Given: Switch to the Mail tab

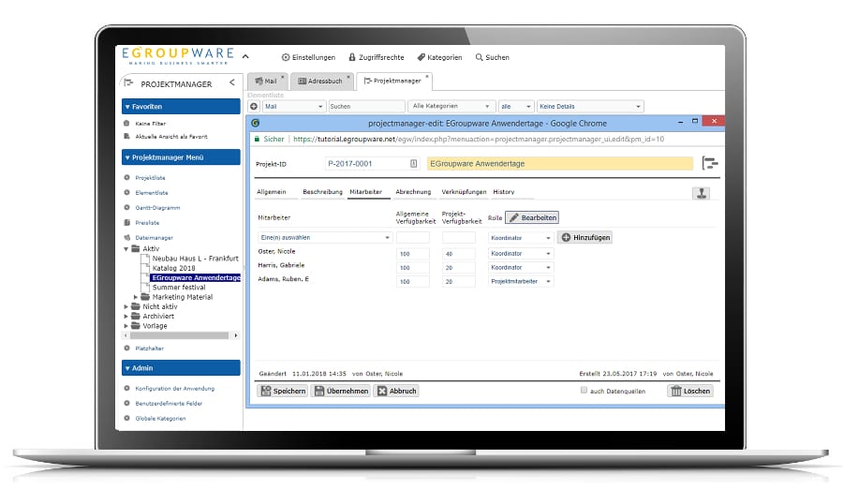Looking at the screenshot, I should coord(268,82).
